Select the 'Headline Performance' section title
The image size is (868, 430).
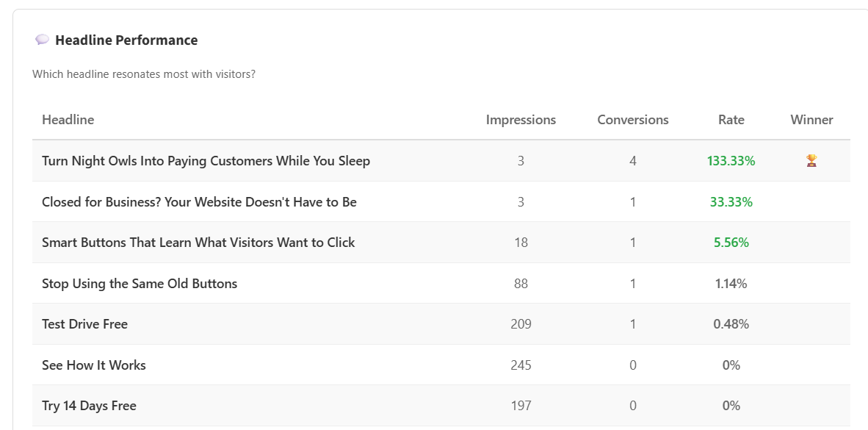click(x=126, y=40)
